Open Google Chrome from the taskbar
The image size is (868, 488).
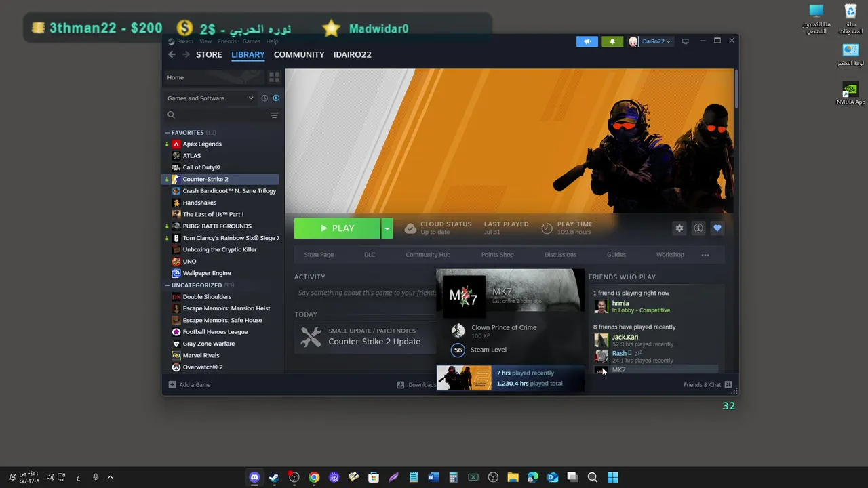pos(314,477)
